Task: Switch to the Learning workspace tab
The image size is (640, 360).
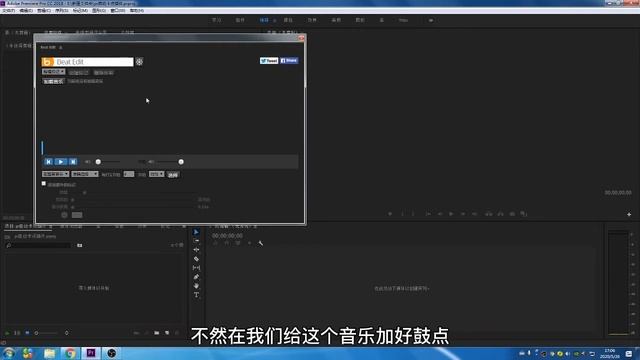Action: (x=216, y=20)
